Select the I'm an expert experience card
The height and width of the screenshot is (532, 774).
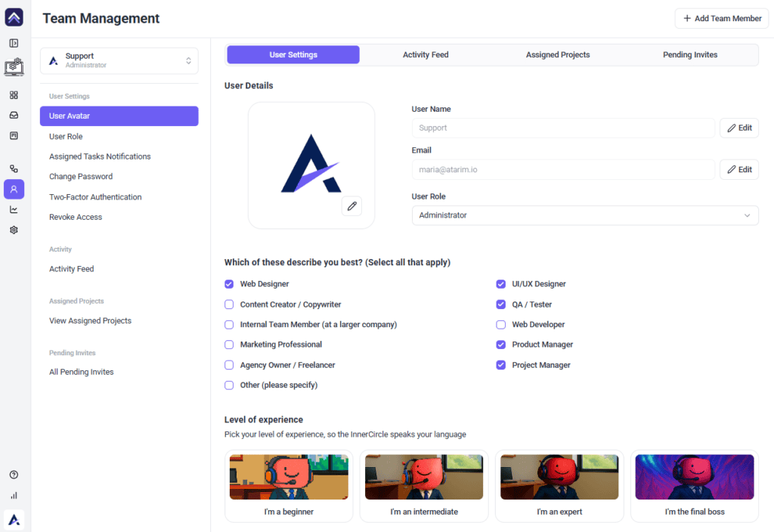559,486
